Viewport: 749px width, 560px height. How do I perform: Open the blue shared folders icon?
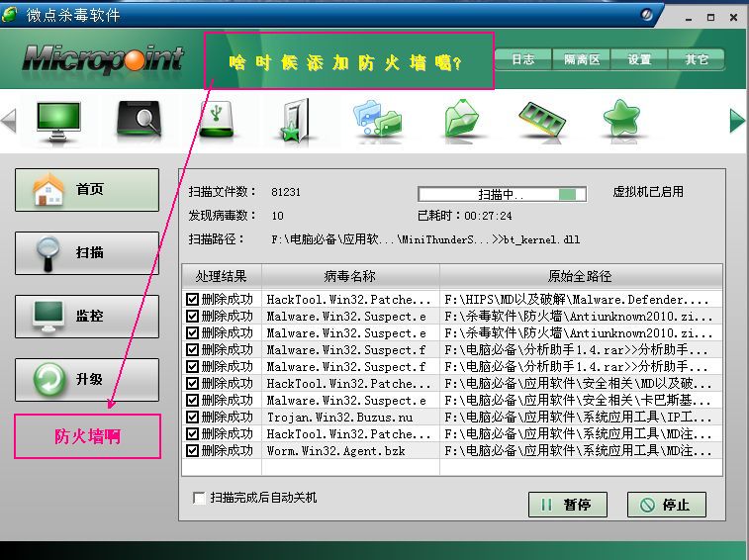coord(378,121)
